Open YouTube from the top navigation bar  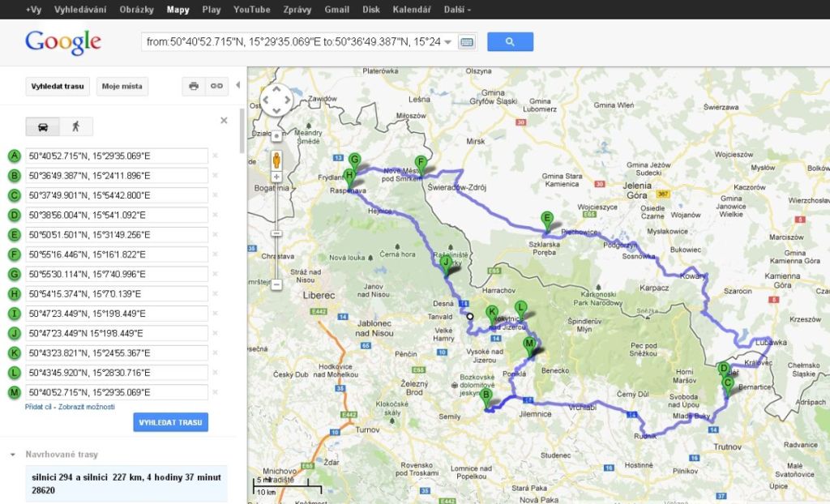pos(251,10)
